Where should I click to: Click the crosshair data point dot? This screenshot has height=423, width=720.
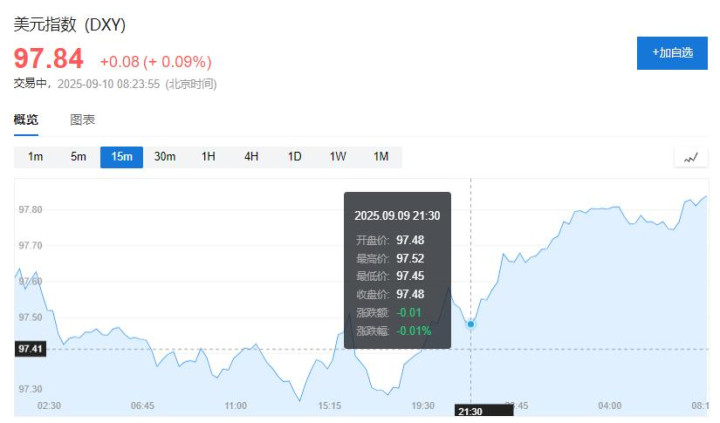[471, 324]
